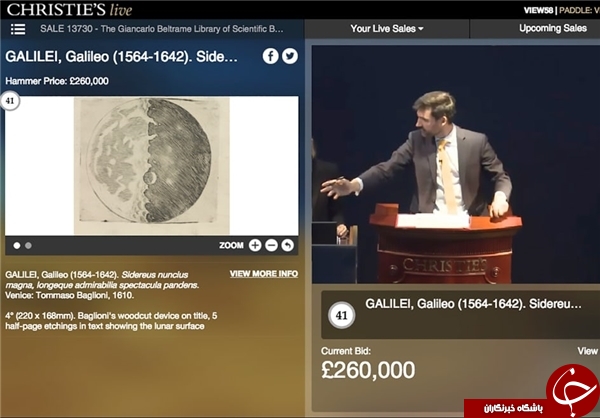The image size is (600, 418).
Task: Click the lot 41 badge under video
Action: click(x=341, y=315)
